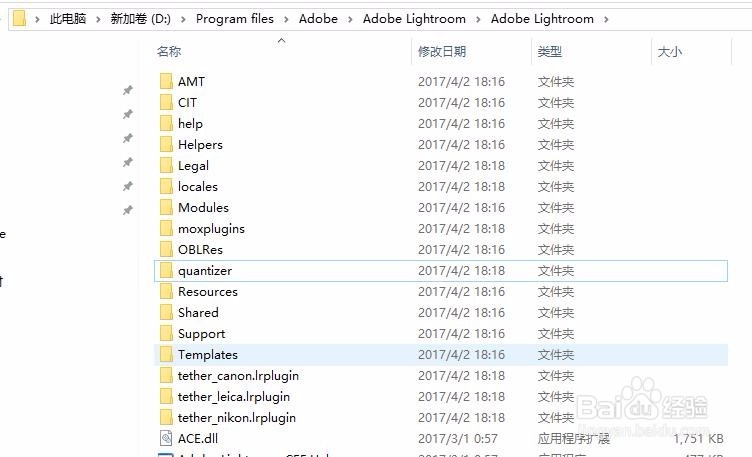Select the Helpers folder name
This screenshot has height=457, width=752.
coord(200,144)
